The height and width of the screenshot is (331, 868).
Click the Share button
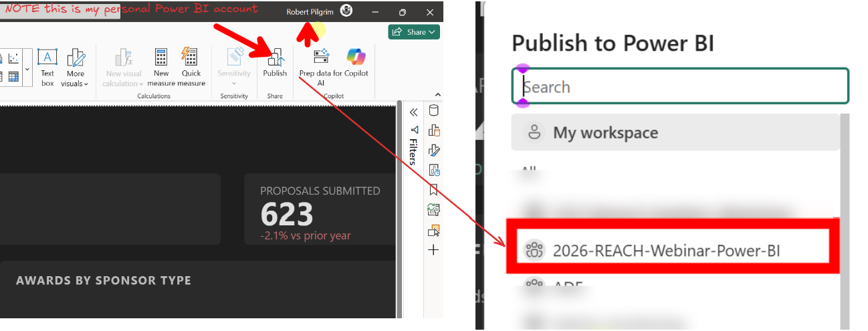tap(414, 31)
